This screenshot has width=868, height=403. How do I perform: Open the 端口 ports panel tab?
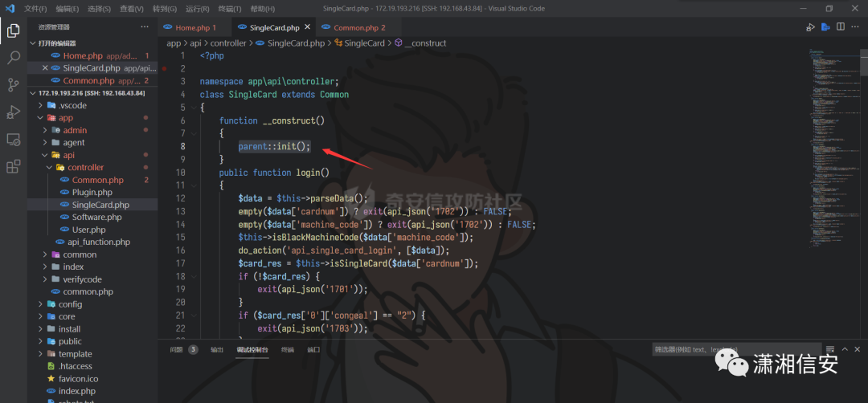click(x=314, y=349)
